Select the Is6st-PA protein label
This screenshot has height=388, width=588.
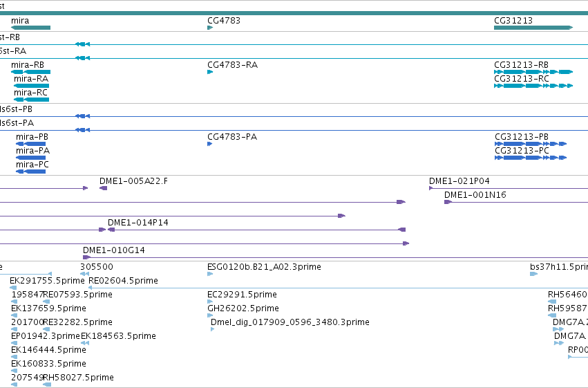(x=17, y=123)
